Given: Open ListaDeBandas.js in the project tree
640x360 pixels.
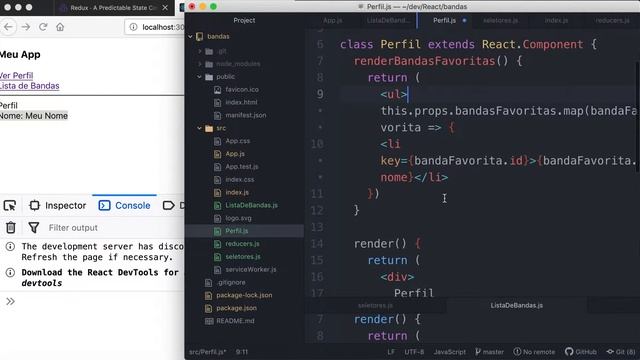Looking at the screenshot, I should click(x=251, y=205).
